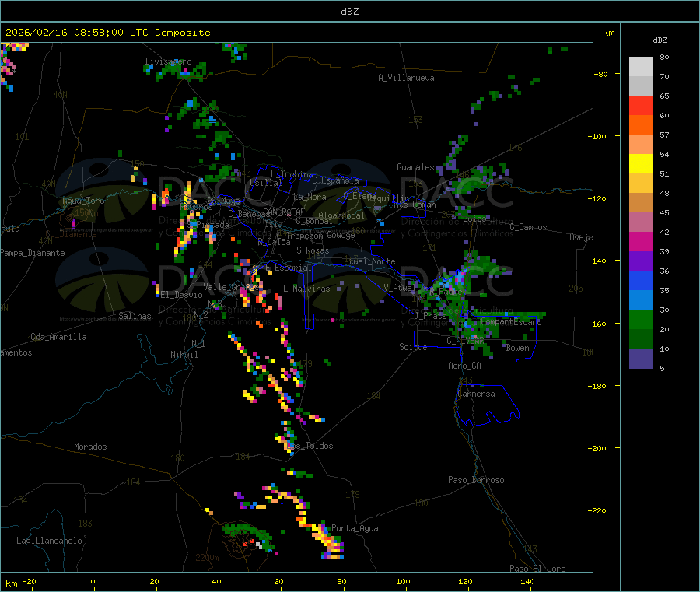Viewport: 700px width, 592px height.
Task: Click the Salinas location label
Action: point(135,316)
